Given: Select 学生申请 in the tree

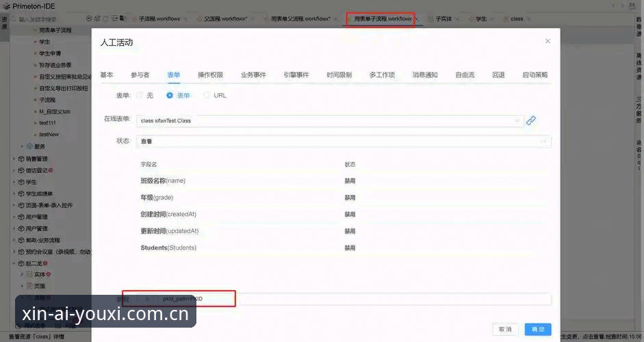Looking at the screenshot, I should click(50, 53).
